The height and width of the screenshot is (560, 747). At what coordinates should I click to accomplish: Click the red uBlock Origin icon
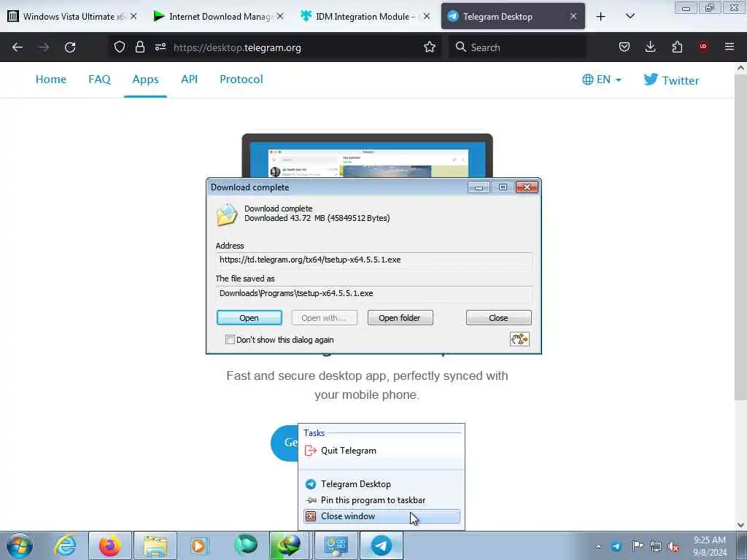703,47
